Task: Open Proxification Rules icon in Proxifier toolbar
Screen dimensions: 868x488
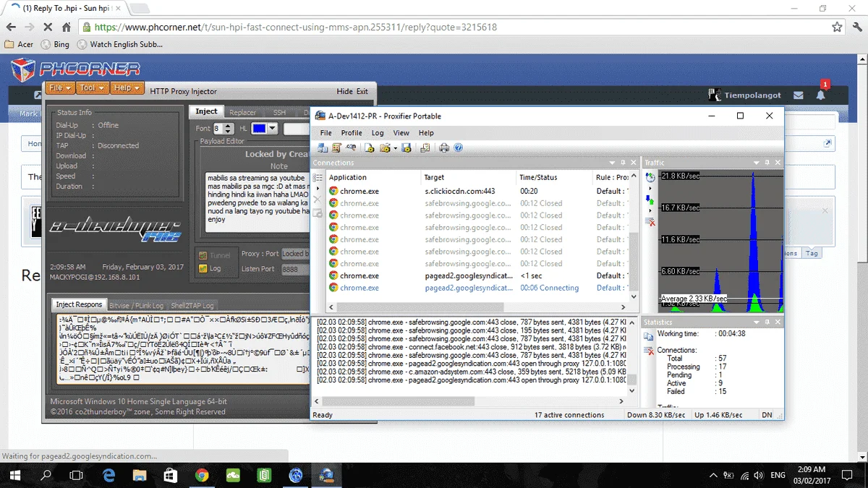Action: pos(336,148)
